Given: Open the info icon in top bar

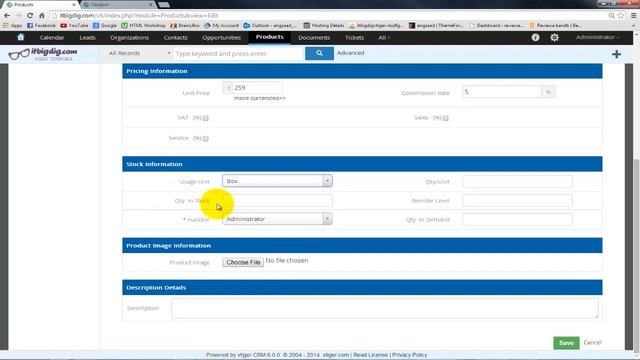Looking at the screenshot, I should (536, 37).
